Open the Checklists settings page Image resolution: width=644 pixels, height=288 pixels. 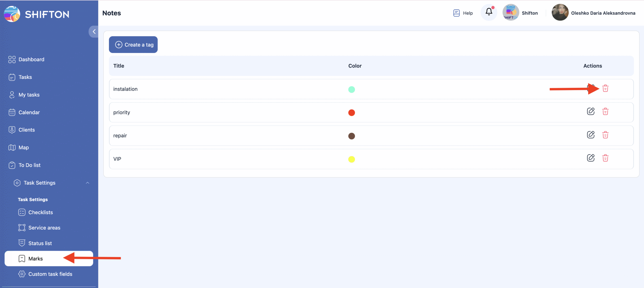click(x=41, y=212)
